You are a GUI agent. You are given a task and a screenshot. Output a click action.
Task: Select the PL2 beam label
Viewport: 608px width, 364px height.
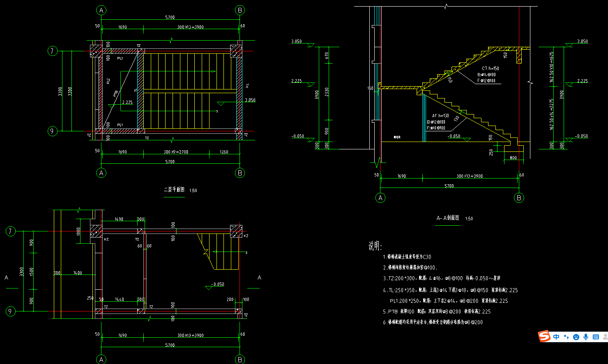click(108, 81)
